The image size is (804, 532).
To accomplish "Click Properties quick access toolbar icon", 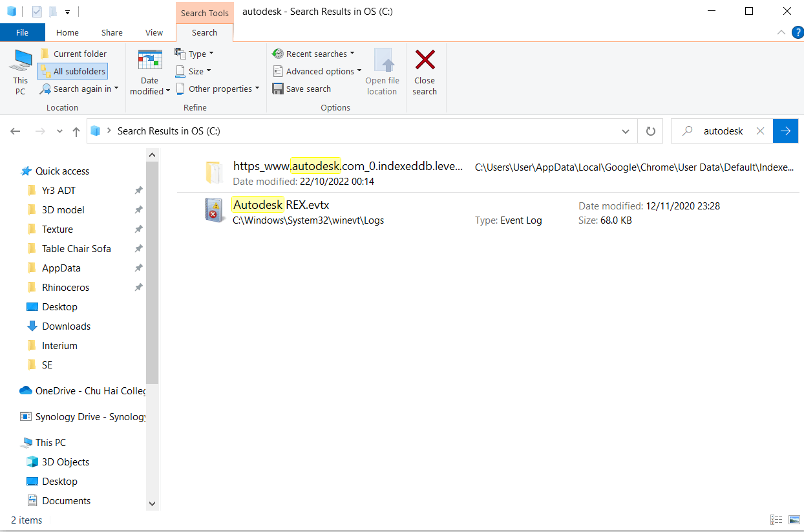I will (37, 12).
